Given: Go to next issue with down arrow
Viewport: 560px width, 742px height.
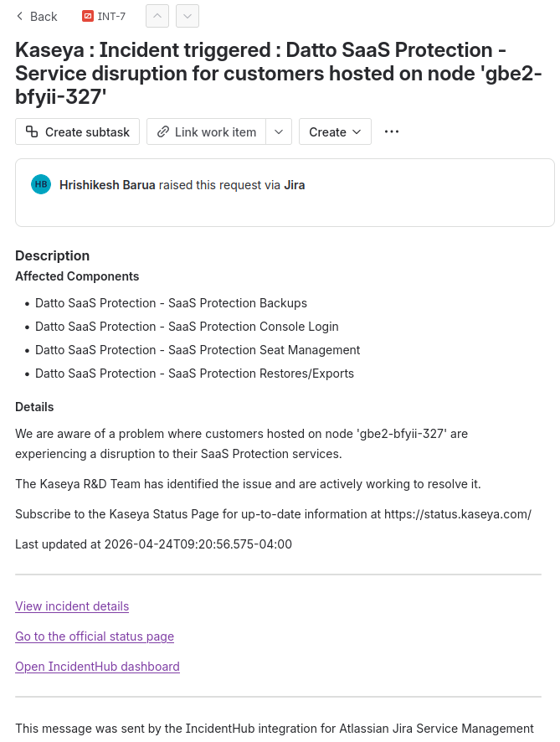Looking at the screenshot, I should [188, 16].
